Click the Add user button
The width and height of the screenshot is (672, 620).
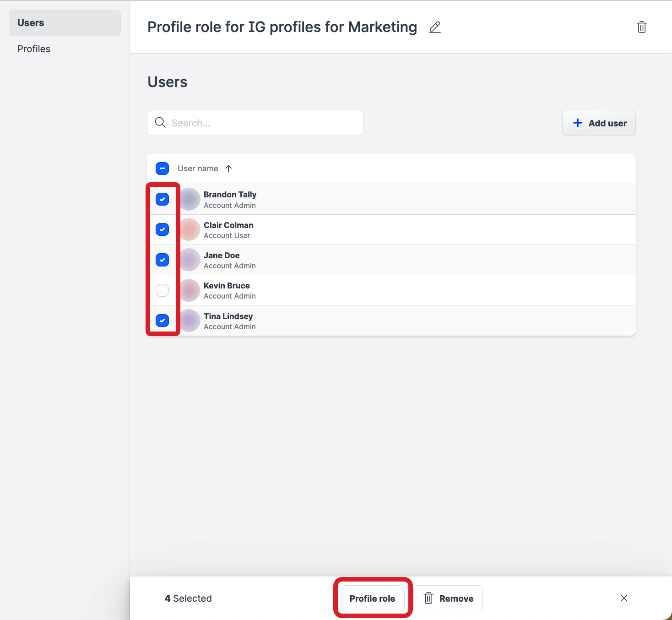coord(598,123)
